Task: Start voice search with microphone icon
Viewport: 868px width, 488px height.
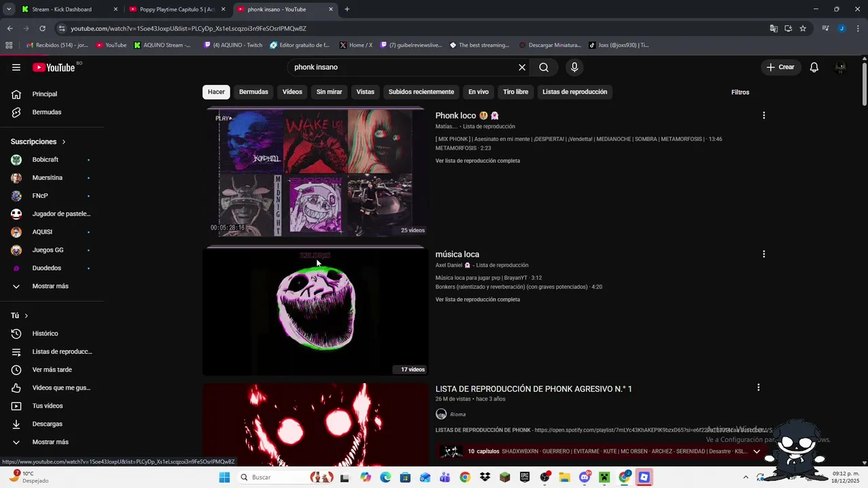Action: point(574,67)
